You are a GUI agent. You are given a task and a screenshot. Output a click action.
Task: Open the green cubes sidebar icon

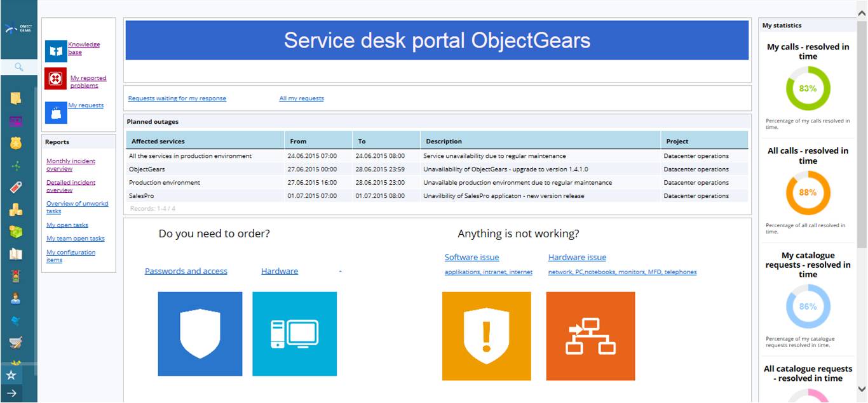point(16,232)
